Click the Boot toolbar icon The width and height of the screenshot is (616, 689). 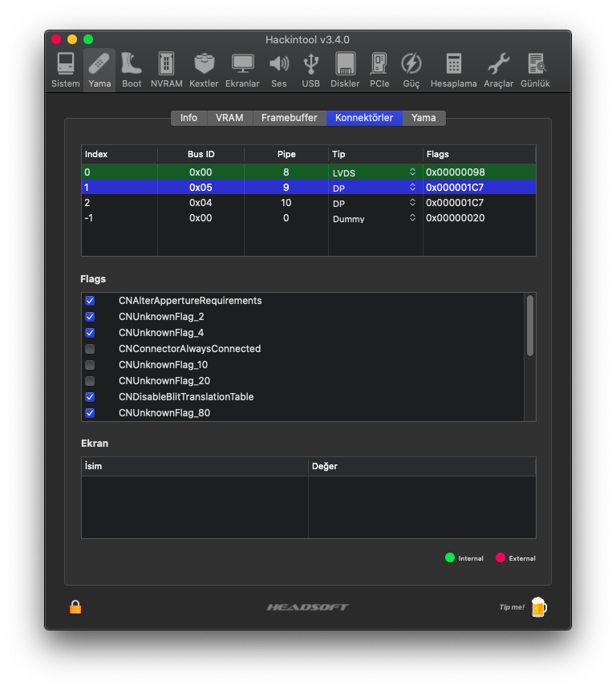[132, 70]
